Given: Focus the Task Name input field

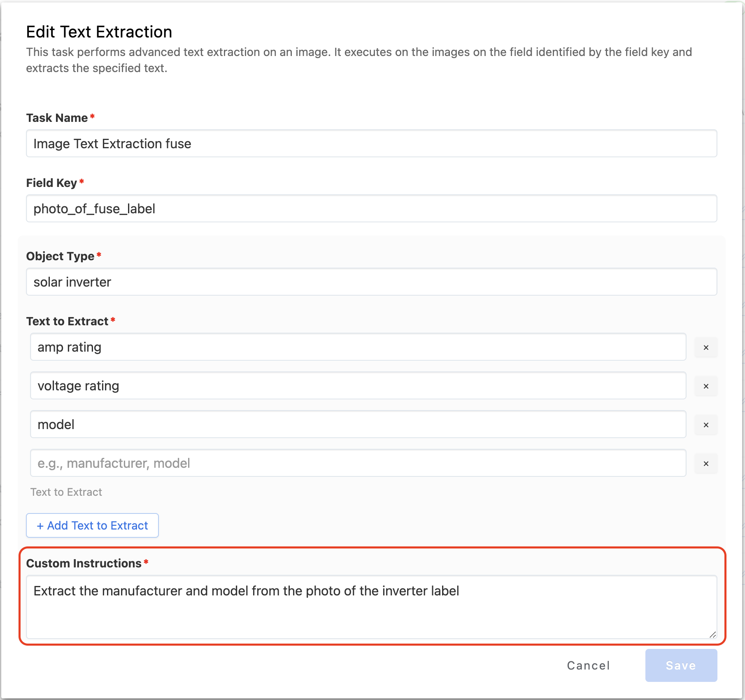Looking at the screenshot, I should click(x=371, y=144).
